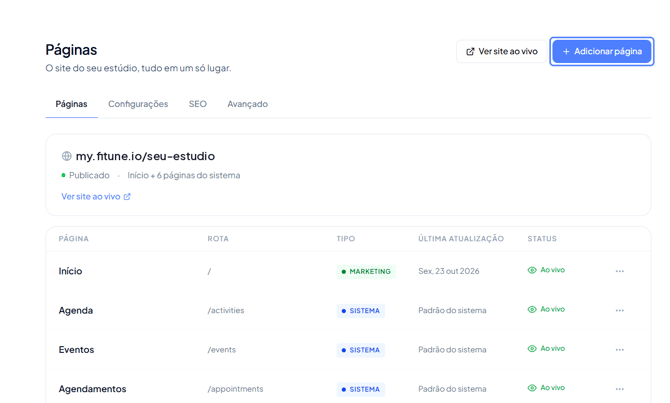Open more options for Eventos row
The image size is (670, 403).
pyautogui.click(x=620, y=350)
